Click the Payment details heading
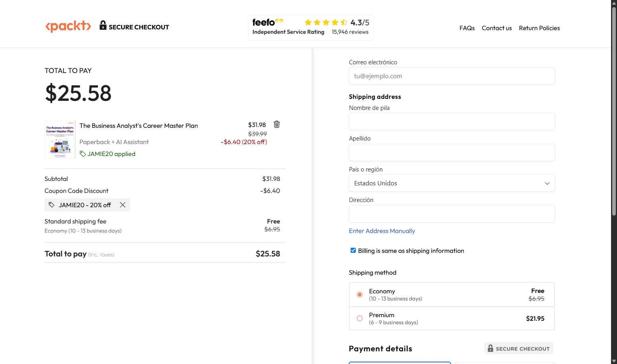617x364 pixels. (380, 349)
